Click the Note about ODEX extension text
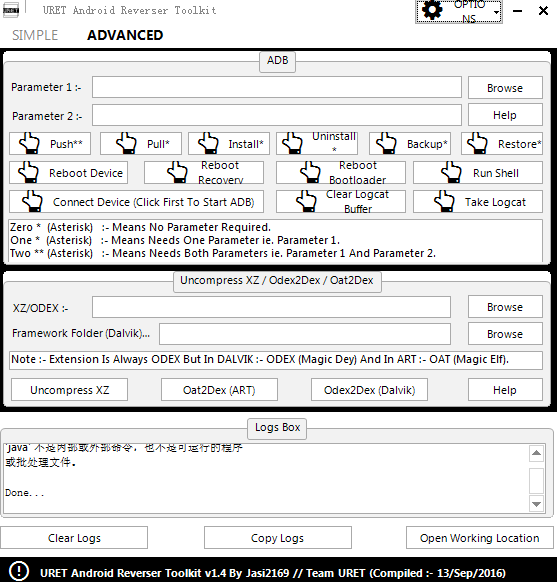The width and height of the screenshot is (557, 582). [x=260, y=359]
